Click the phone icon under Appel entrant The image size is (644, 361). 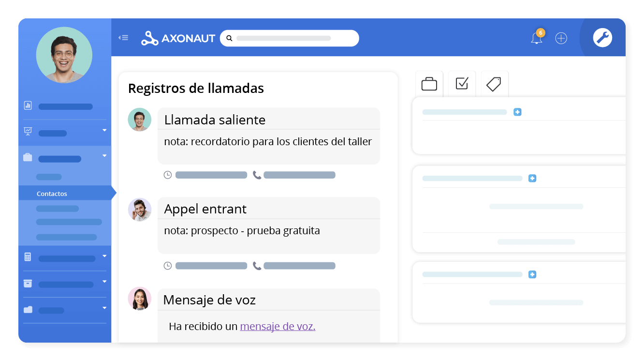tap(257, 265)
